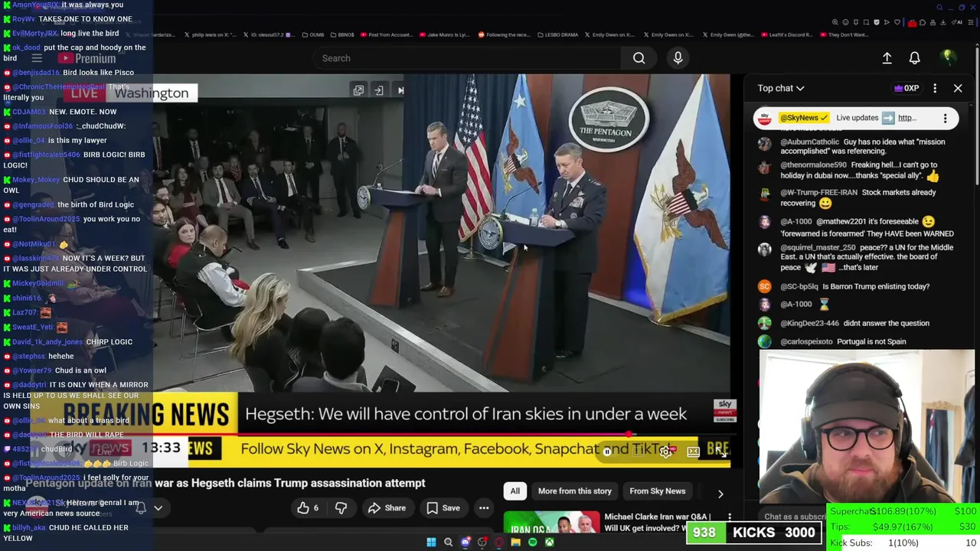Click browser toolbar shield ad-blocker icon

click(x=877, y=22)
